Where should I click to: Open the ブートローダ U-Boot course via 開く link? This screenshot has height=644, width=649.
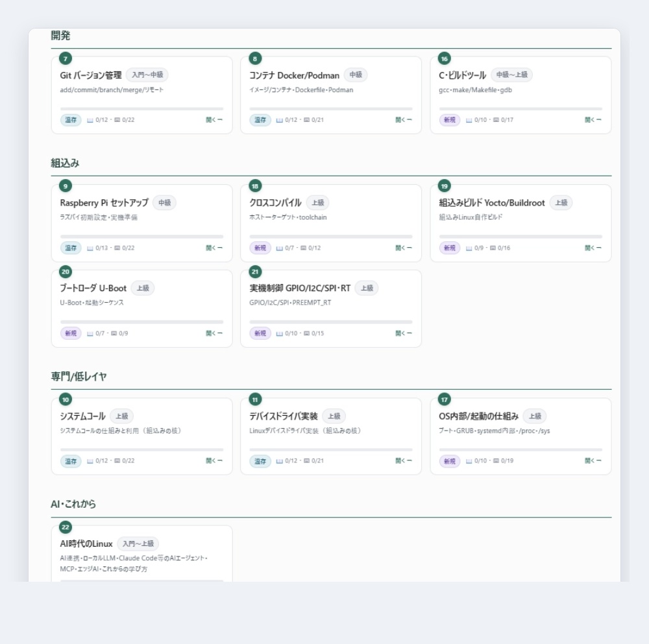click(214, 333)
